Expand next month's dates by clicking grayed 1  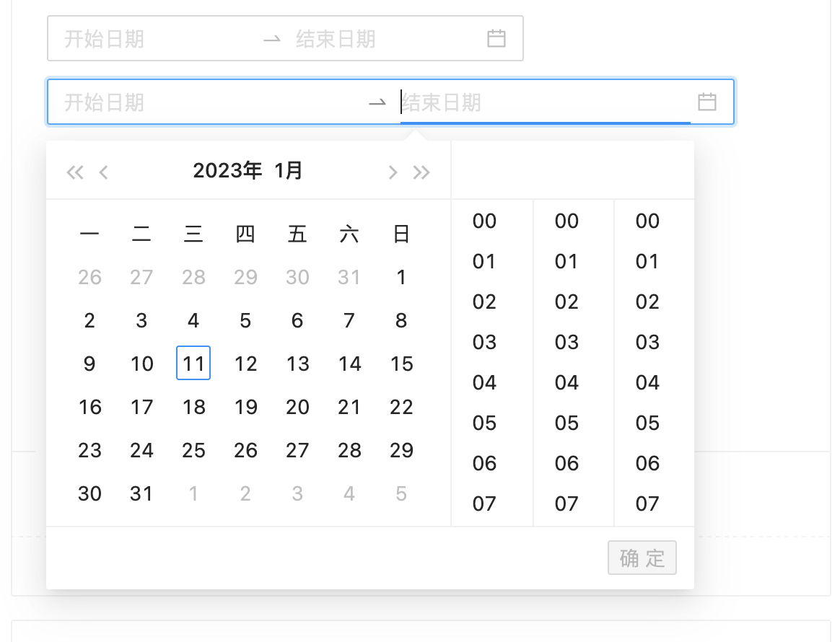(x=193, y=493)
